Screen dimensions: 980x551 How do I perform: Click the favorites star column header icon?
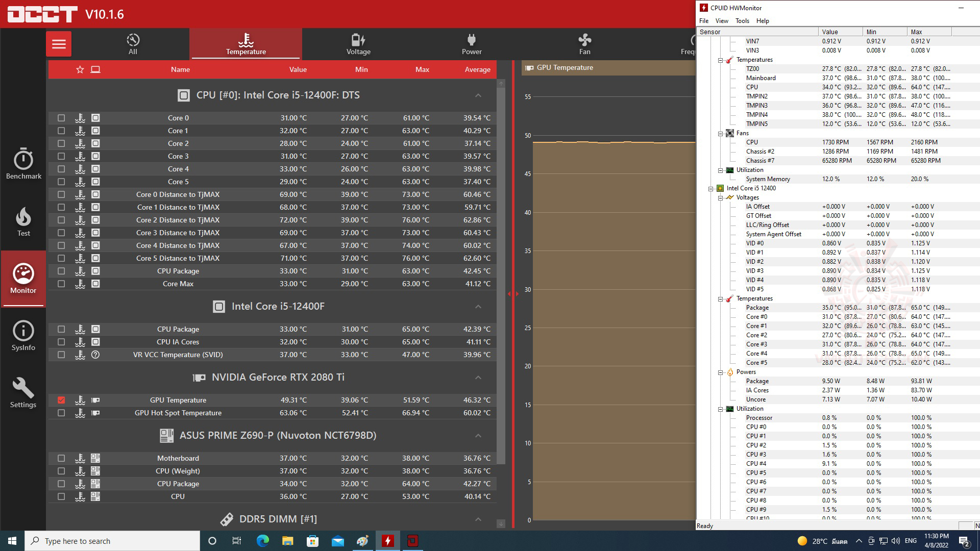click(x=80, y=69)
